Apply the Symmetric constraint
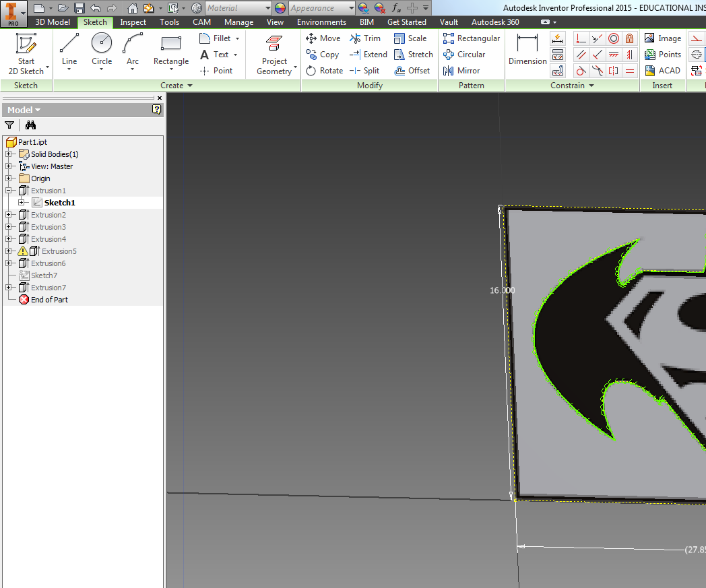This screenshot has height=588, width=706. click(614, 71)
